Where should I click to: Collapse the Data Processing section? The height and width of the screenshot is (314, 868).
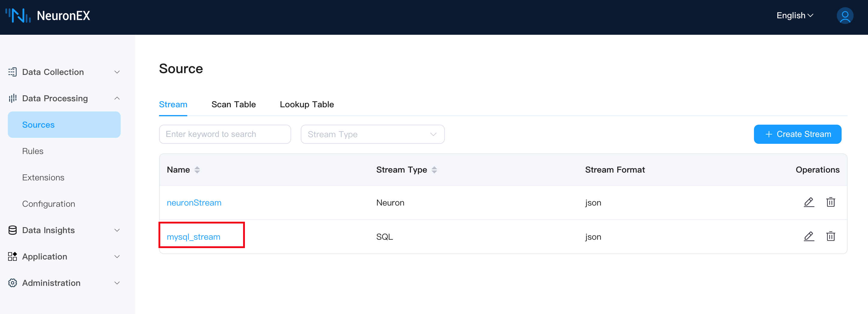tap(116, 98)
